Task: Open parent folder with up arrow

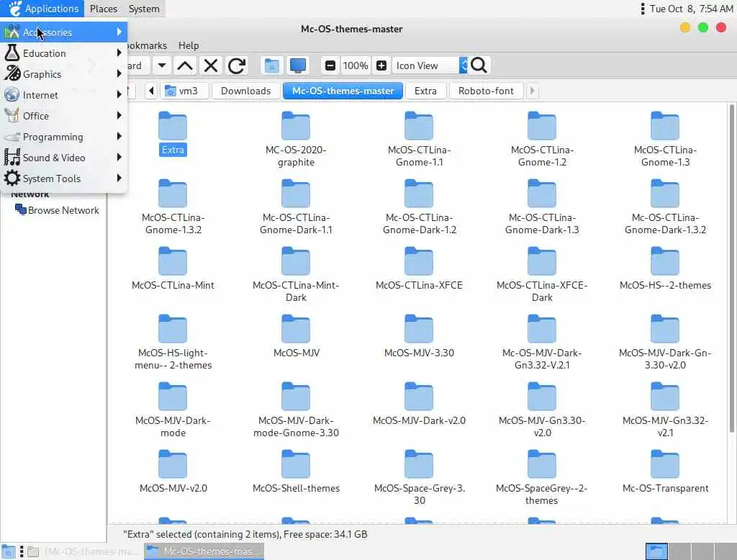Action: point(185,66)
